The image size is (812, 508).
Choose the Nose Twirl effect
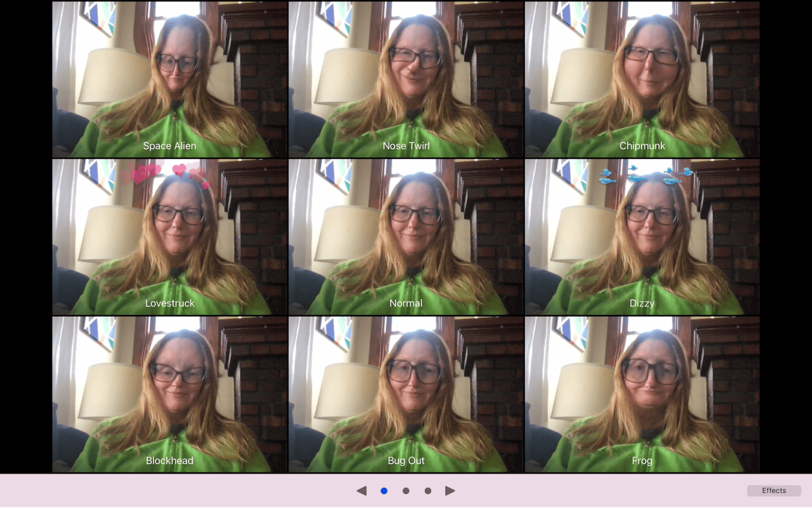click(406, 79)
